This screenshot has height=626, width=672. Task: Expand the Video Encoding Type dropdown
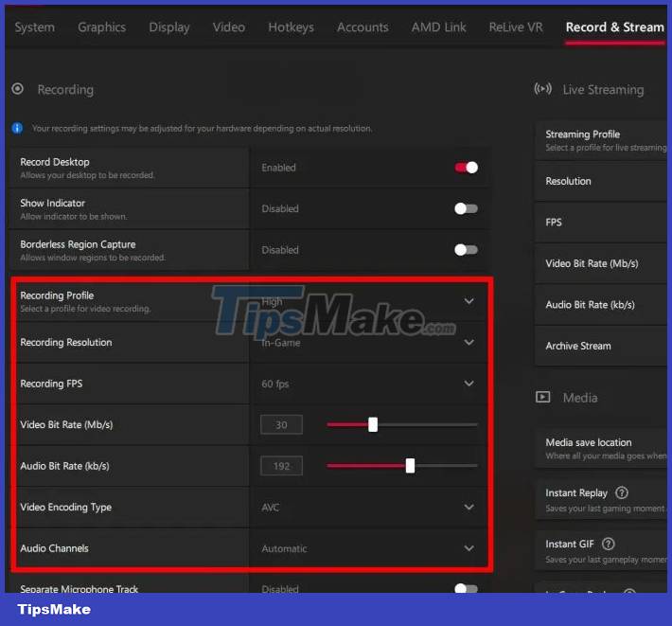point(469,507)
